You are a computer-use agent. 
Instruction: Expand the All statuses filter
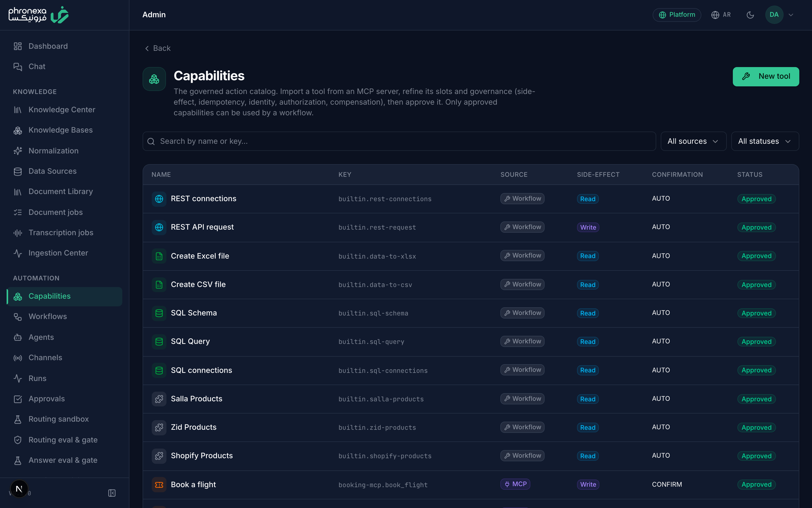tap(765, 141)
